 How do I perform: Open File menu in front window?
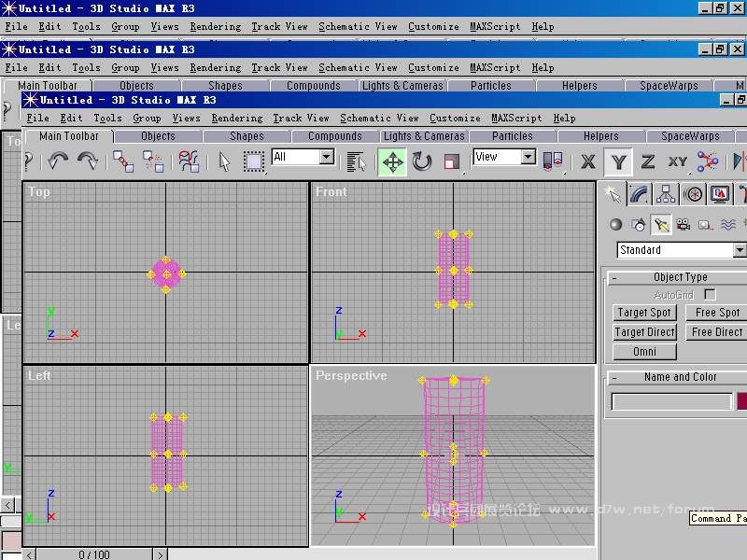coord(37,119)
